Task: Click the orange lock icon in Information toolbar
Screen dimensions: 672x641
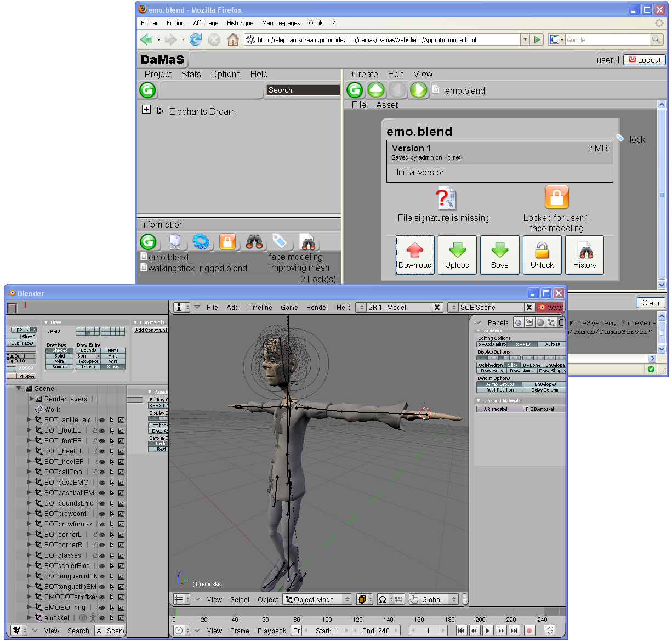Action: [227, 241]
